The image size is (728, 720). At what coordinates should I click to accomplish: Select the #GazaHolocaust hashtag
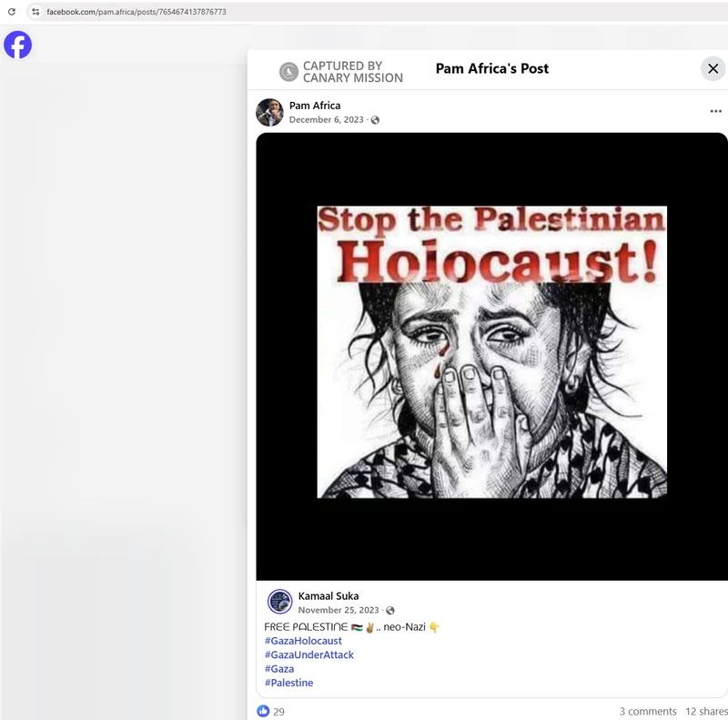(x=303, y=641)
